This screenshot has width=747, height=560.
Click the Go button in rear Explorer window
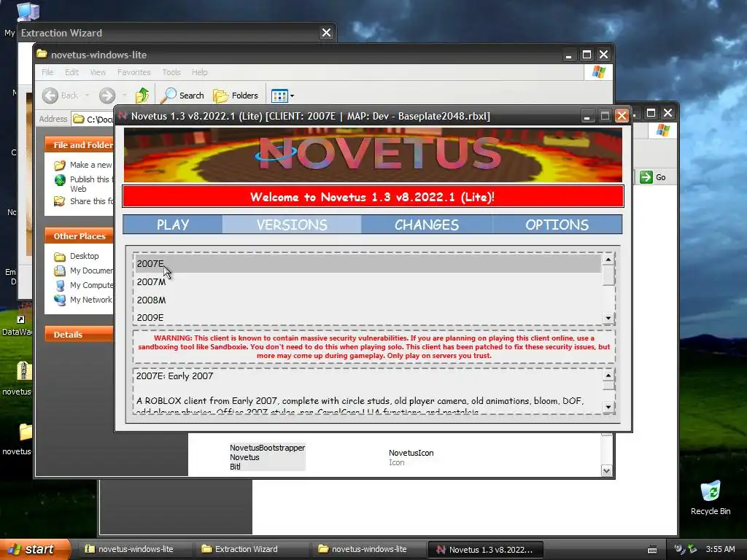[x=653, y=178]
